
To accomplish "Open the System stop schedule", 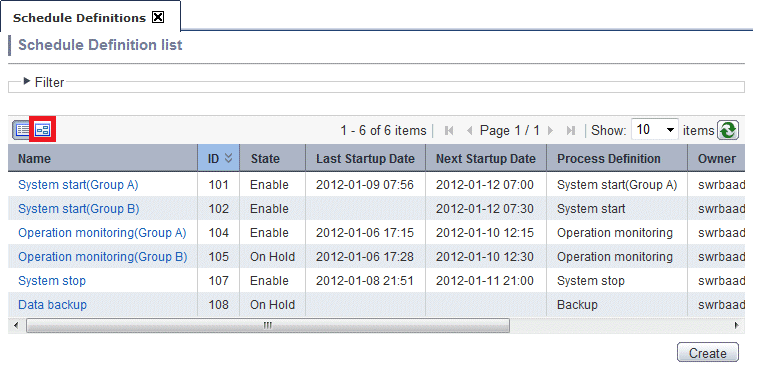I will [52, 280].
